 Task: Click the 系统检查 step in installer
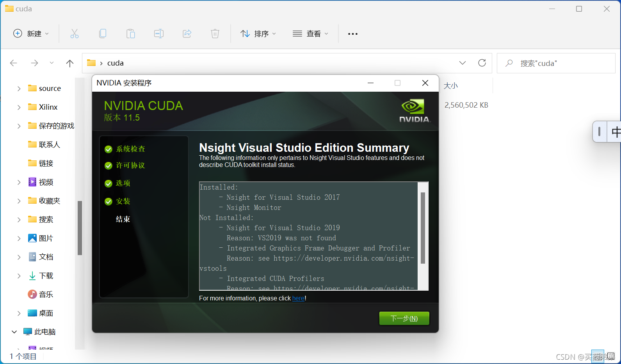click(130, 149)
